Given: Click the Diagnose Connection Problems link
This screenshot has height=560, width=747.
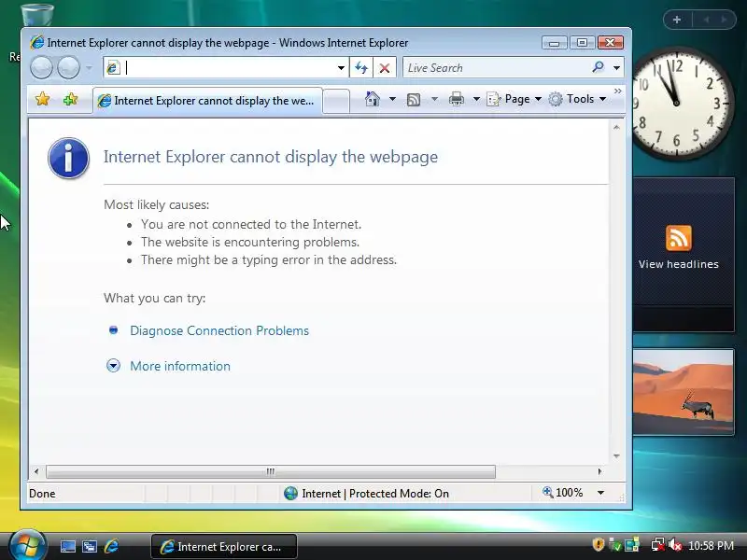Looking at the screenshot, I should [x=219, y=330].
